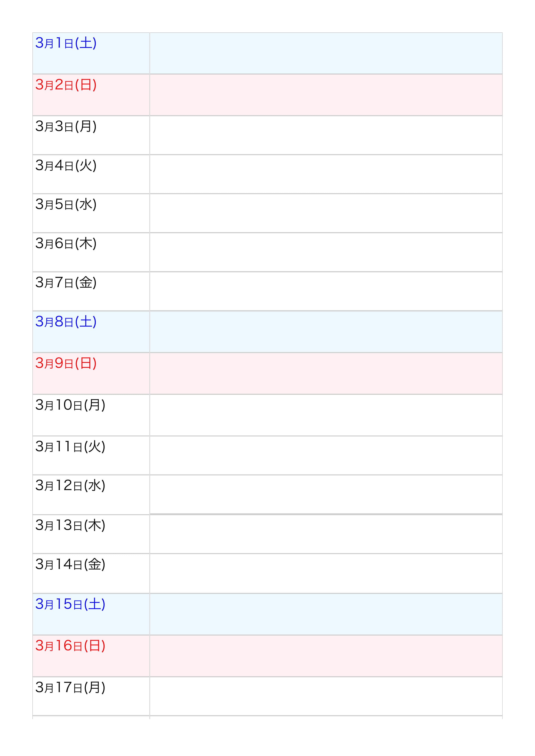Click the blue 3月15日(土) date label

pyautogui.click(x=70, y=604)
